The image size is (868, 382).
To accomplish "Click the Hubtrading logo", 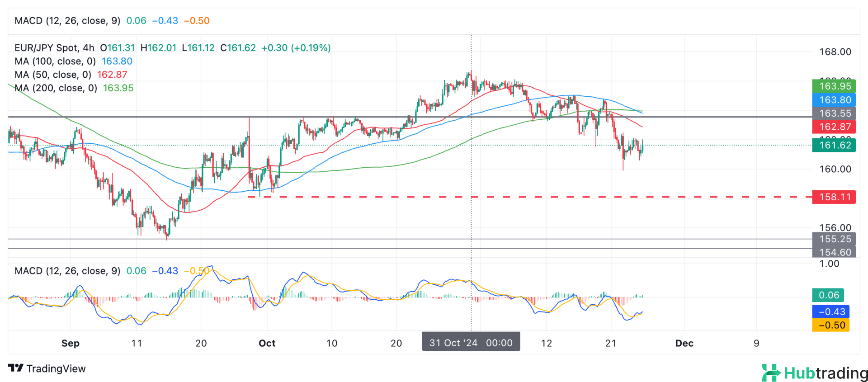I will tap(814, 373).
